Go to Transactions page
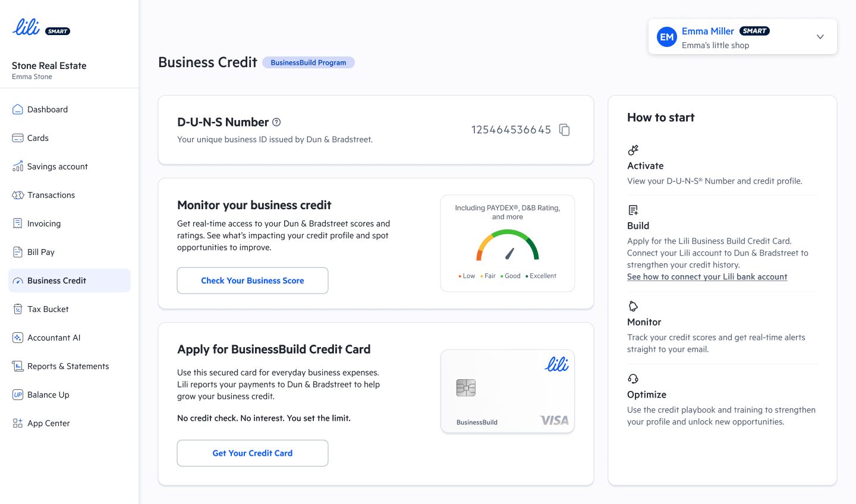Image resolution: width=856 pixels, height=504 pixels. click(x=51, y=195)
